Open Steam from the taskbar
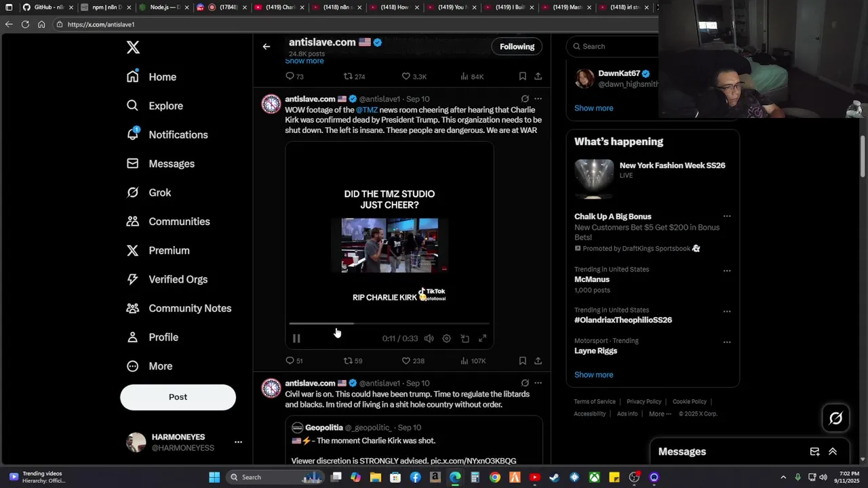 point(554,477)
